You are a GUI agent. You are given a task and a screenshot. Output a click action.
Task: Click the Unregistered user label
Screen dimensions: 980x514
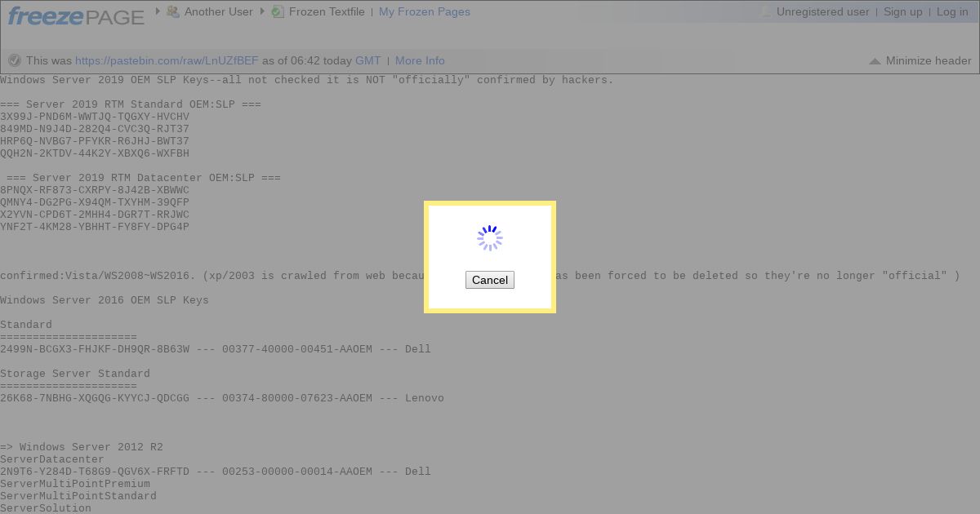(823, 11)
